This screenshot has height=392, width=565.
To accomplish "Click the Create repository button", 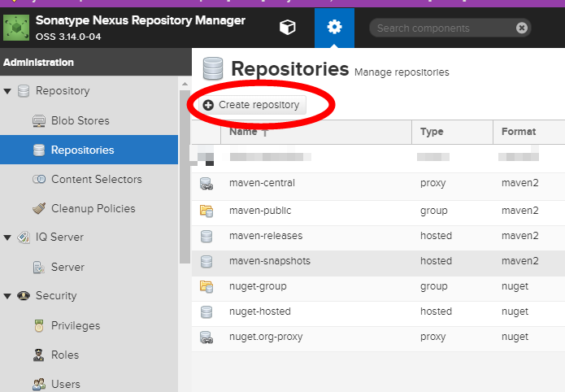I will 252,105.
